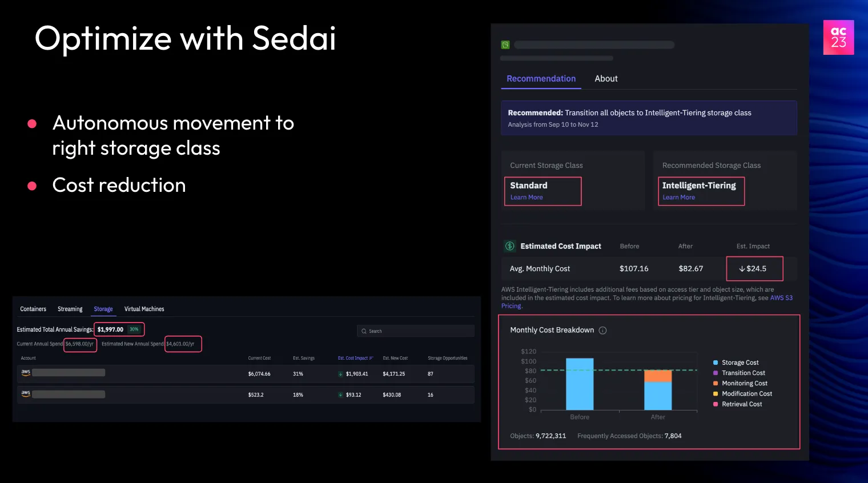
Task: Click the Estimated Cost Impact dollar icon
Action: point(510,246)
